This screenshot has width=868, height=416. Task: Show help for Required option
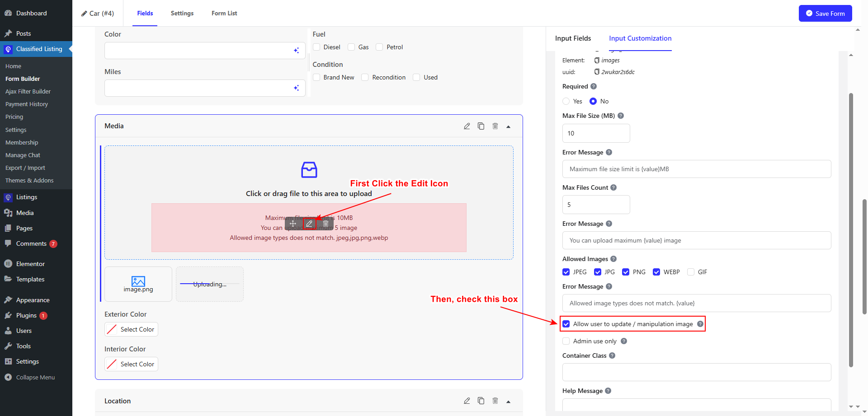(594, 86)
